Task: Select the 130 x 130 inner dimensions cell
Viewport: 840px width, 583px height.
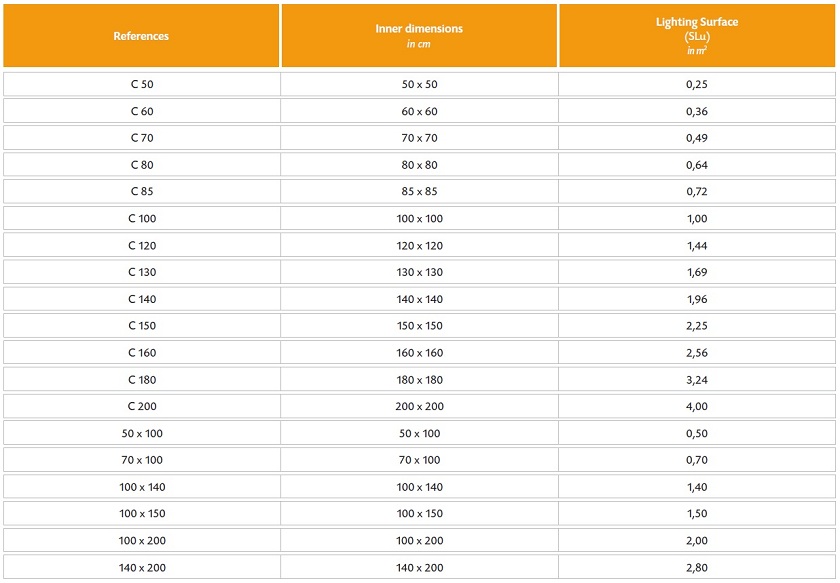Action: click(419, 272)
